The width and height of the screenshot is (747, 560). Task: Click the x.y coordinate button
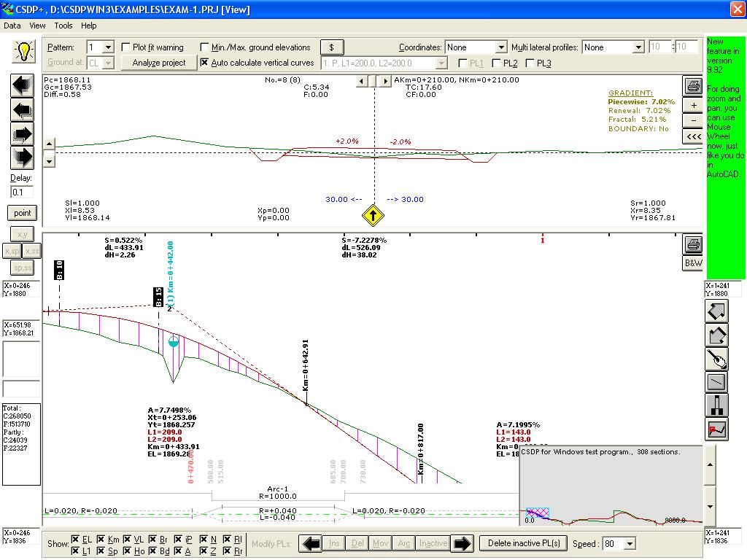[x=22, y=234]
